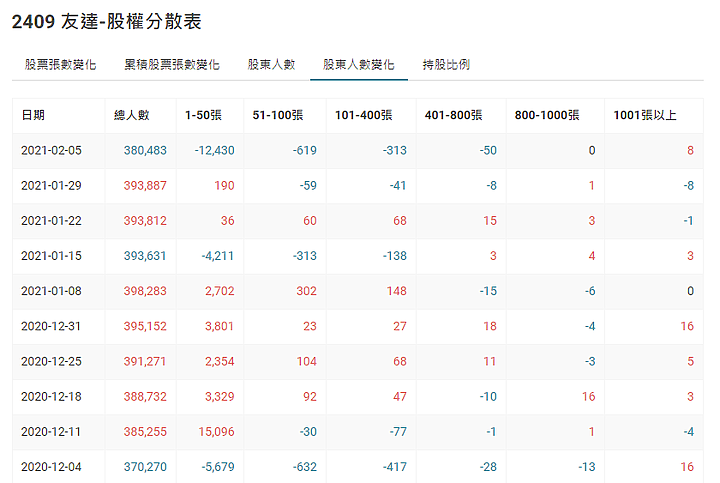Click total 393,812 value
Image resolution: width=720 pixels, height=483 pixels.
tap(145, 221)
